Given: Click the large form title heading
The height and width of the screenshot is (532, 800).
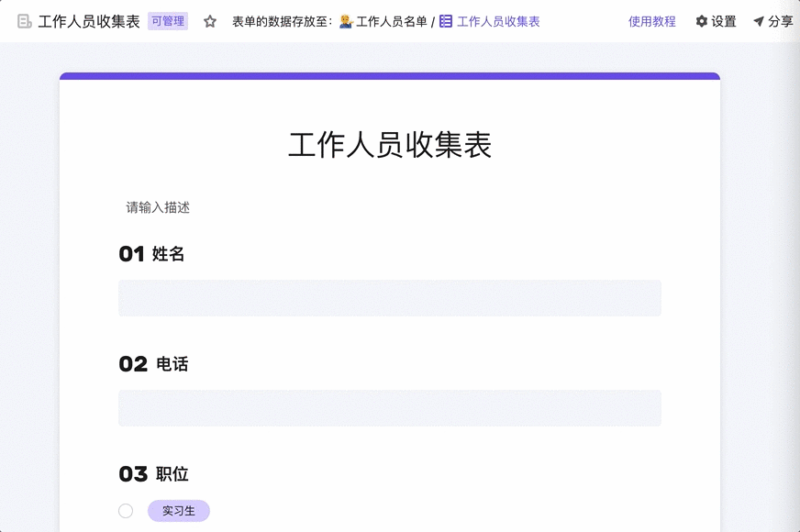Looking at the screenshot, I should 390,145.
